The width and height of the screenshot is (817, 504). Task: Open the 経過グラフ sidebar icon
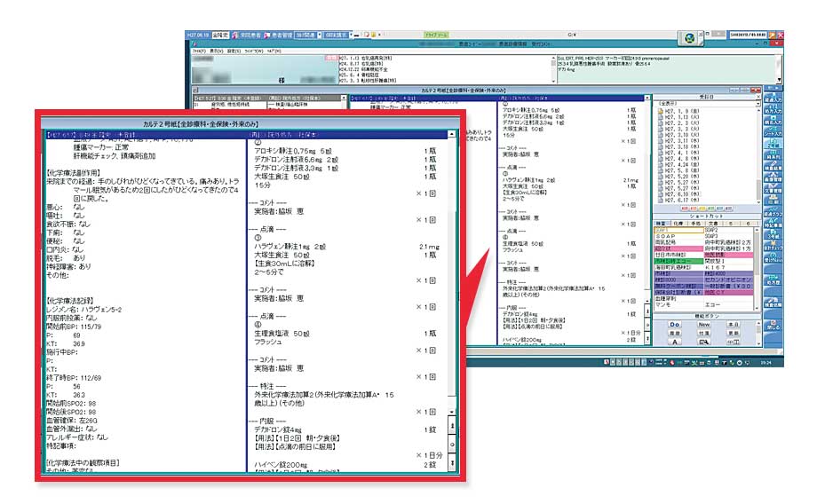(x=773, y=212)
